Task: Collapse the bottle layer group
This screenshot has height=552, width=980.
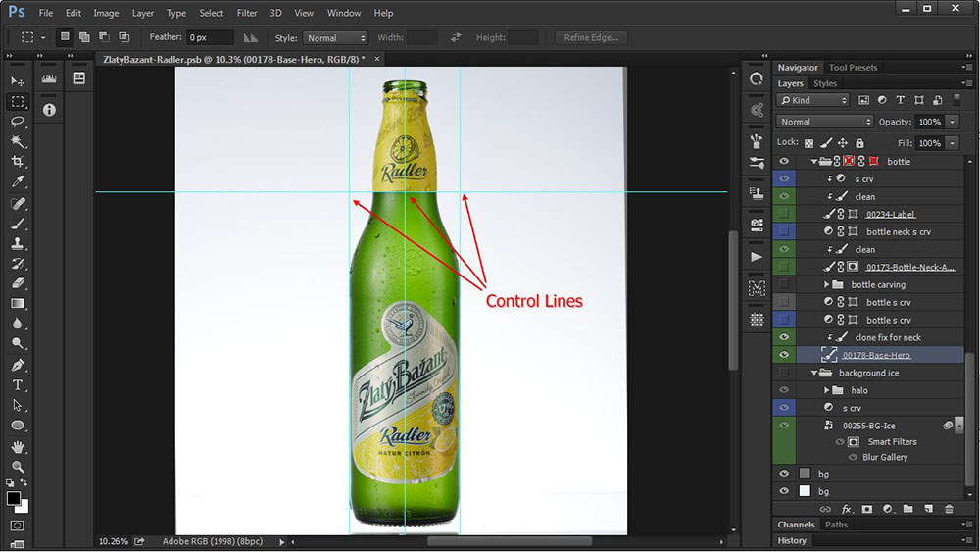Action: 813,162
